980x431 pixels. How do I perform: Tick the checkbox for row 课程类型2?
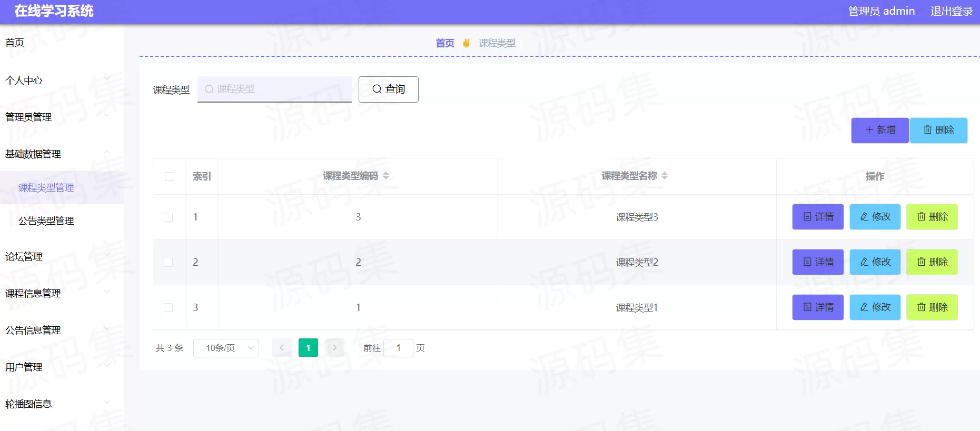point(169,262)
